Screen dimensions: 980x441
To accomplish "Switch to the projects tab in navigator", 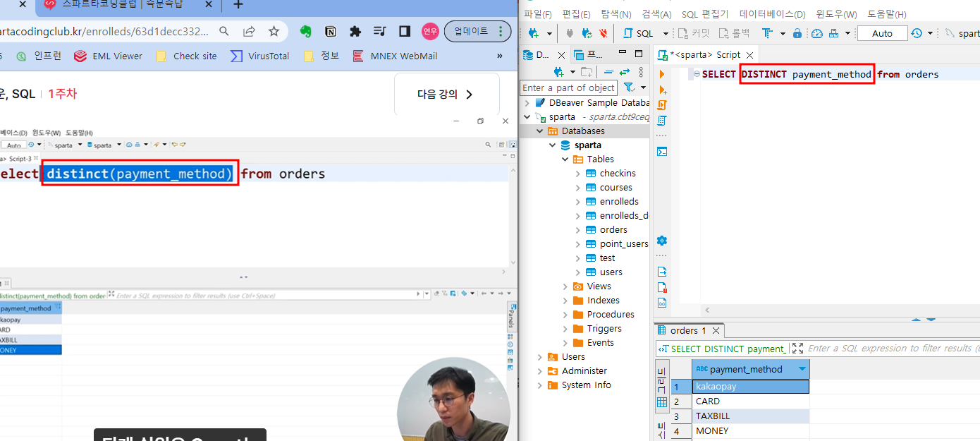I will click(x=587, y=54).
